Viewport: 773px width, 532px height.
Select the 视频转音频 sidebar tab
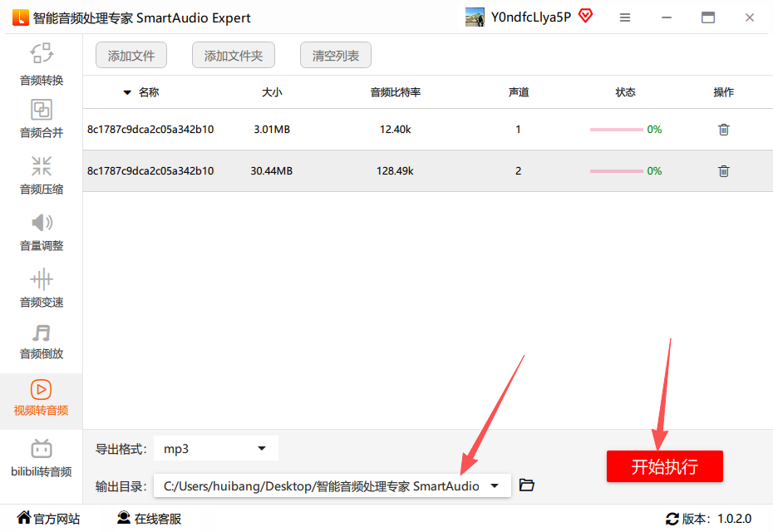[42, 399]
